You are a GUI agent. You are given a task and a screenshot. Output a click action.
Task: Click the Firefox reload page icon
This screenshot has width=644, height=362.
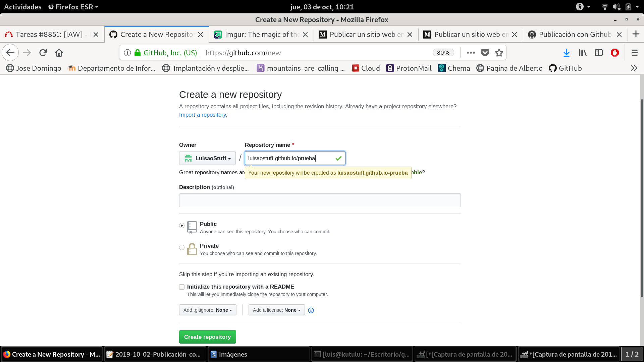tap(43, 53)
